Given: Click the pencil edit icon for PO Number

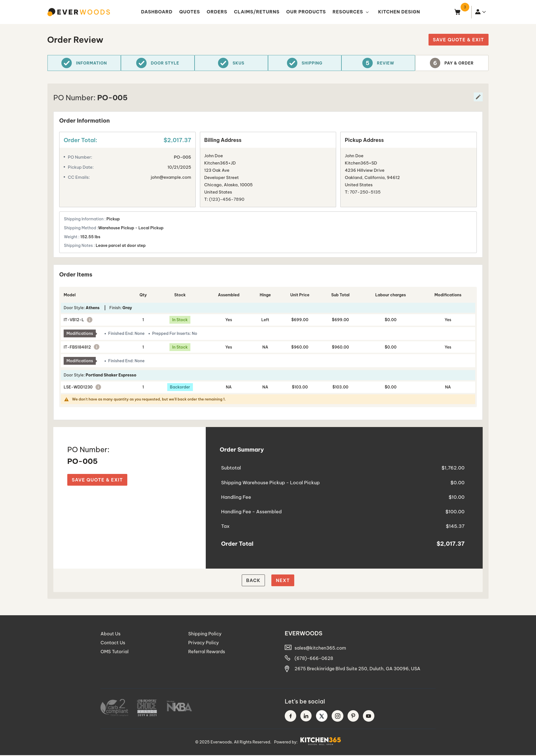Looking at the screenshot, I should tap(478, 97).
